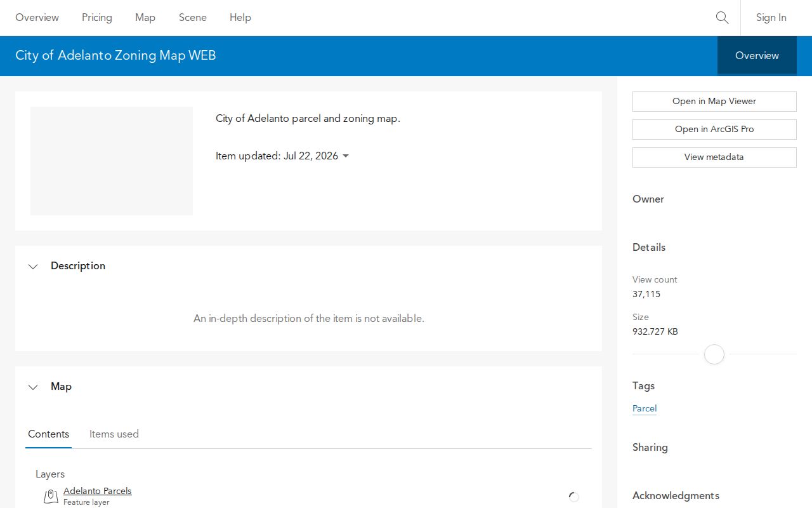The width and height of the screenshot is (812, 508).
Task: Collapse the Map section chevron
Action: point(33,387)
